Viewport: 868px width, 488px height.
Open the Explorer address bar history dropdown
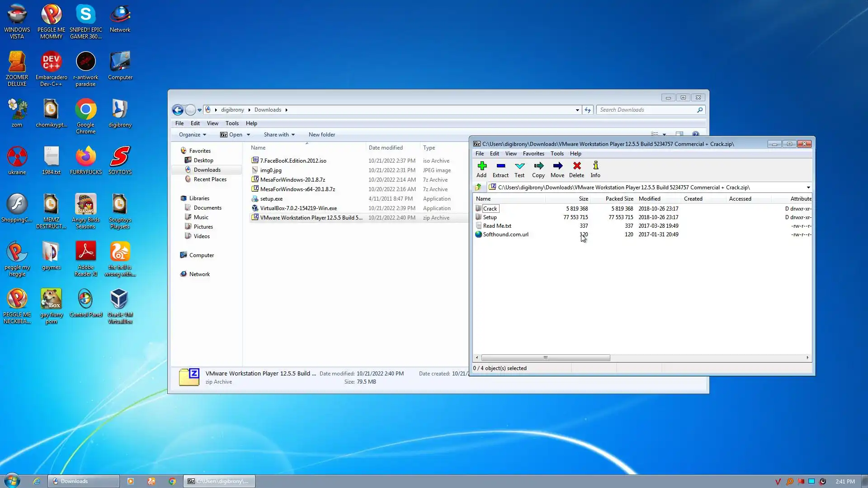577,110
